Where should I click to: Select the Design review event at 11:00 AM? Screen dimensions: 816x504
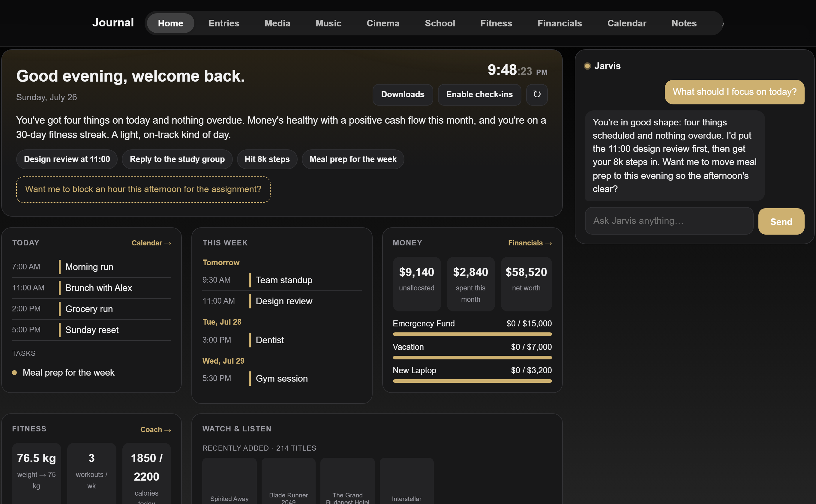point(282,301)
